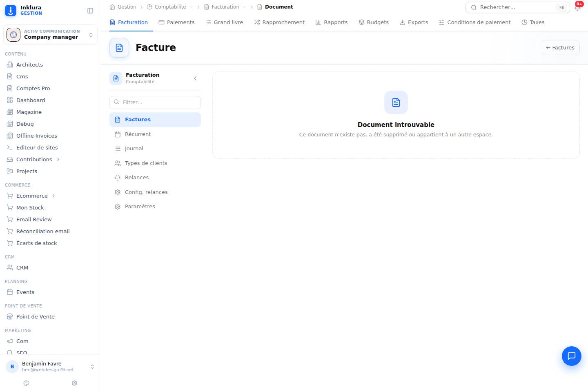Open Benjamin Favre account menu
This screenshot has width=588, height=392.
pyautogui.click(x=50, y=367)
